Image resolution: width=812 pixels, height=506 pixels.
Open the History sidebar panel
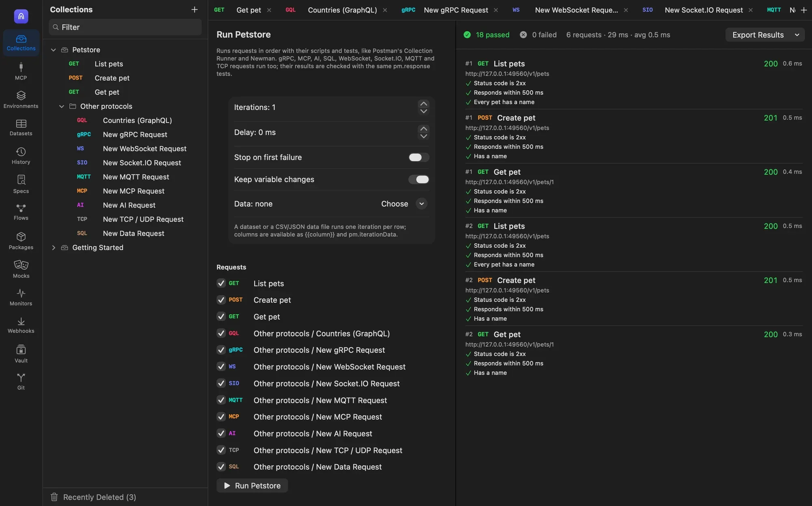(x=21, y=156)
